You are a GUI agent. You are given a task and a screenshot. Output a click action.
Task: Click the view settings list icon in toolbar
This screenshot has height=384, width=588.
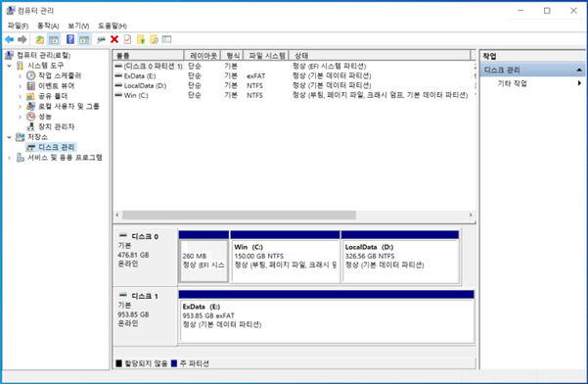click(167, 39)
